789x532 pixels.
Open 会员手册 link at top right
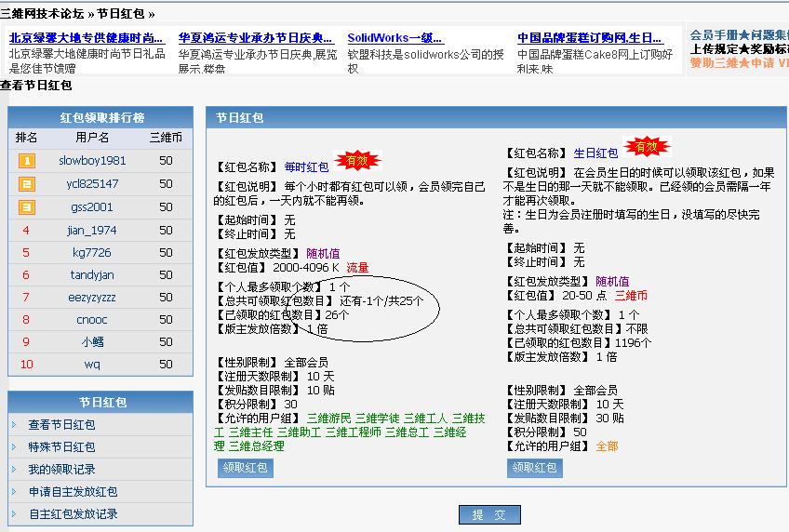[715, 35]
